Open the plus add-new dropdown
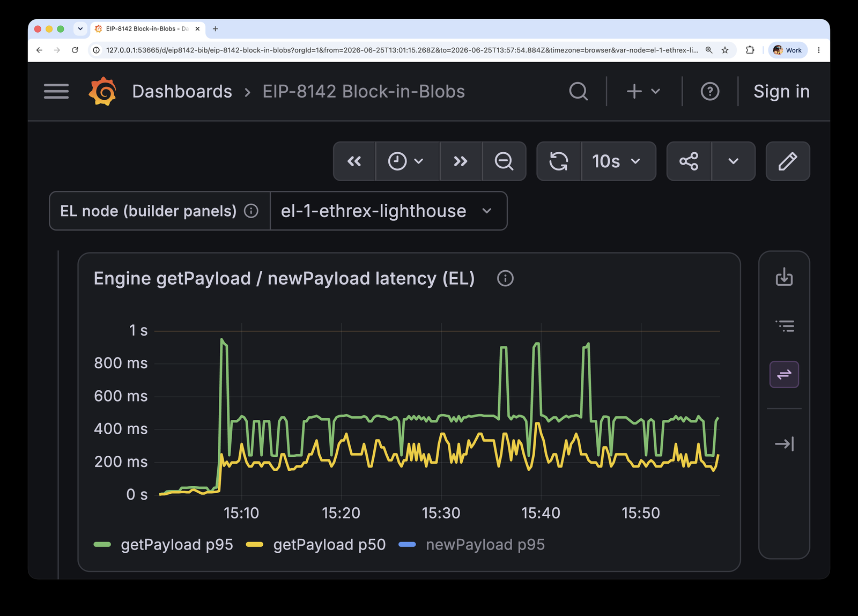Image resolution: width=858 pixels, height=616 pixels. coord(643,91)
